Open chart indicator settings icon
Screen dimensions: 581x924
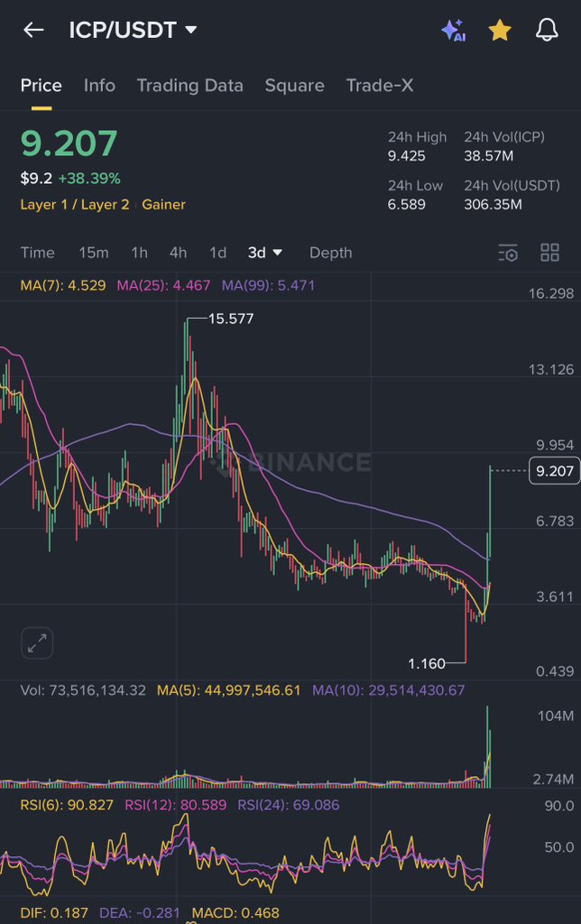click(x=509, y=253)
